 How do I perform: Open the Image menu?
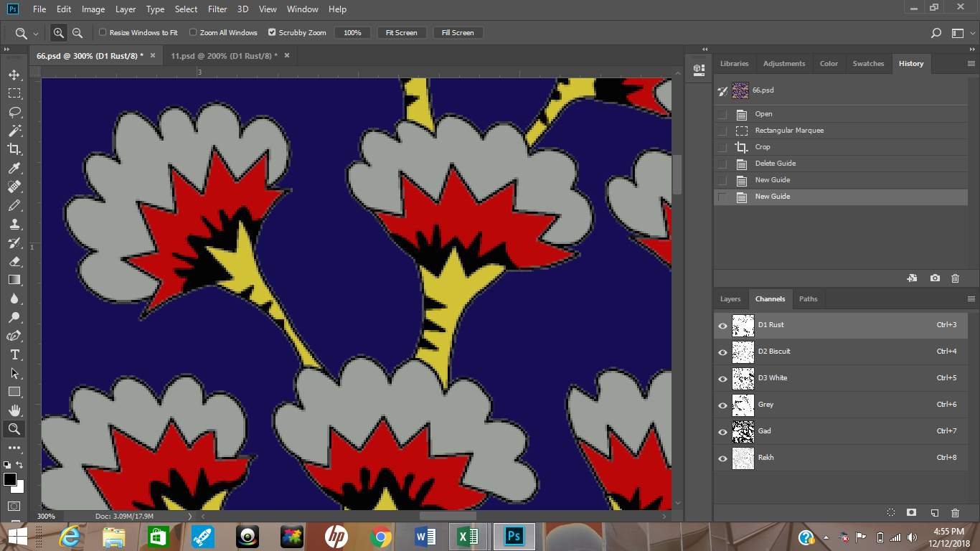tap(93, 9)
